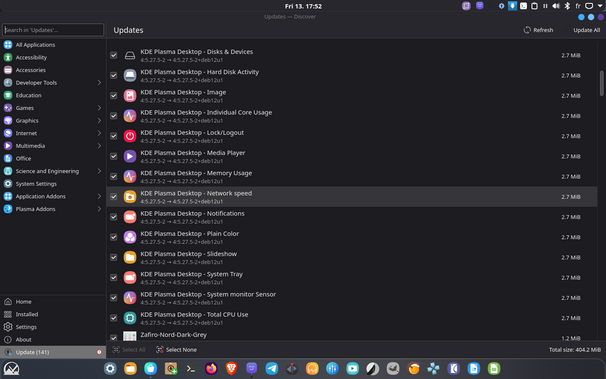This screenshot has height=379, width=606.
Task: Open Firefox from the dock
Action: click(211, 369)
